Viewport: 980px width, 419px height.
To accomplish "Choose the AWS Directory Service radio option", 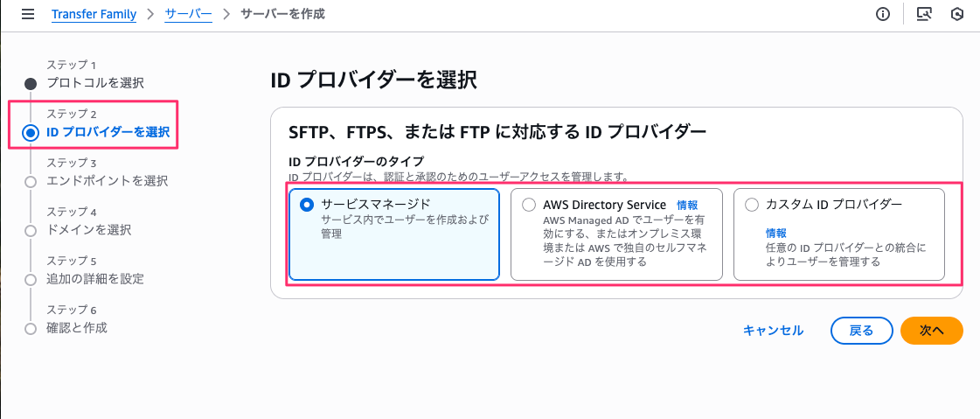I will pos(528,205).
